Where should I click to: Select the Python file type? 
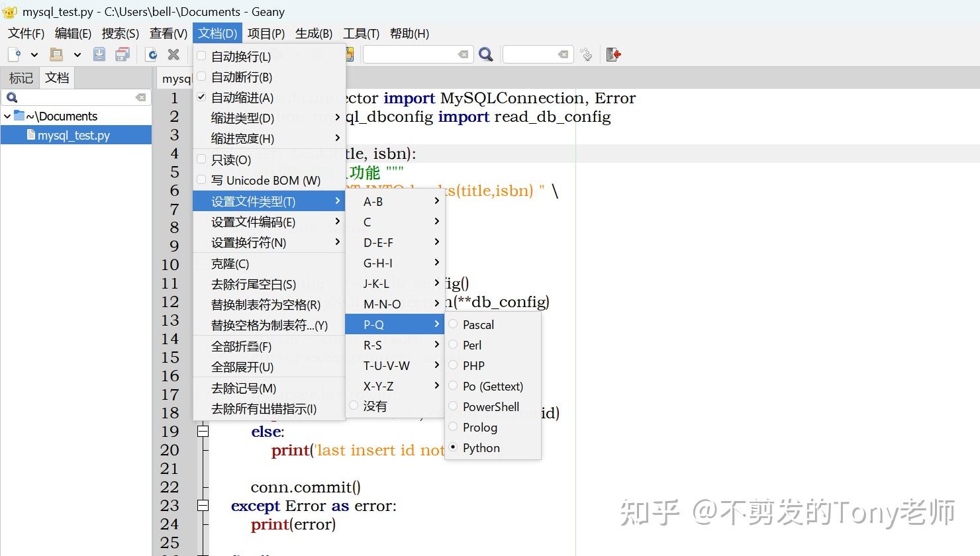click(493, 447)
